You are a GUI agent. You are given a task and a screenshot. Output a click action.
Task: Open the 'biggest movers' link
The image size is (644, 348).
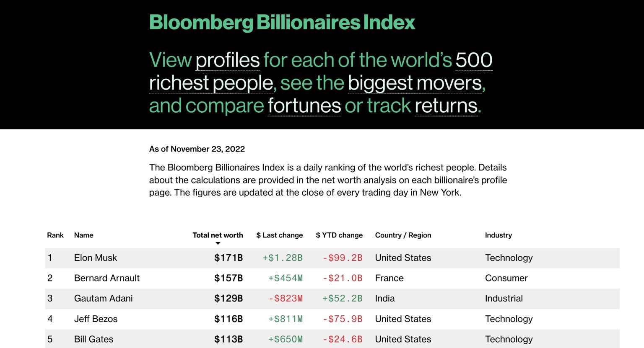[x=415, y=83]
